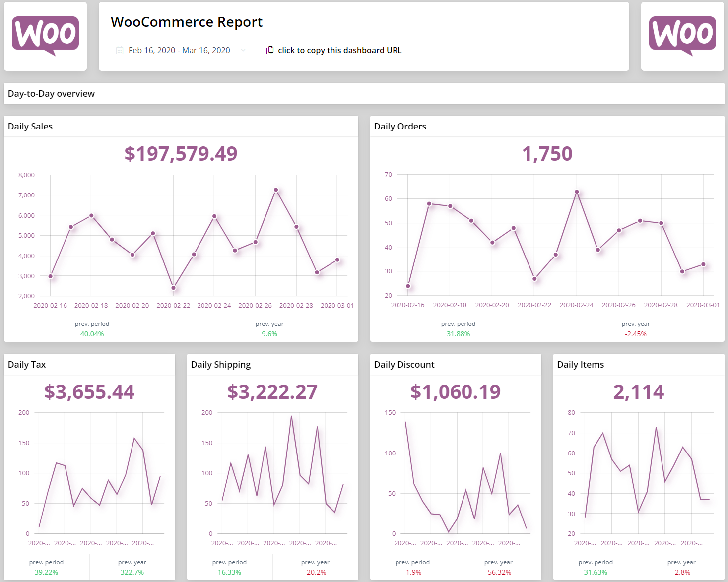Click the copy icon beside dashboard URL text

270,50
